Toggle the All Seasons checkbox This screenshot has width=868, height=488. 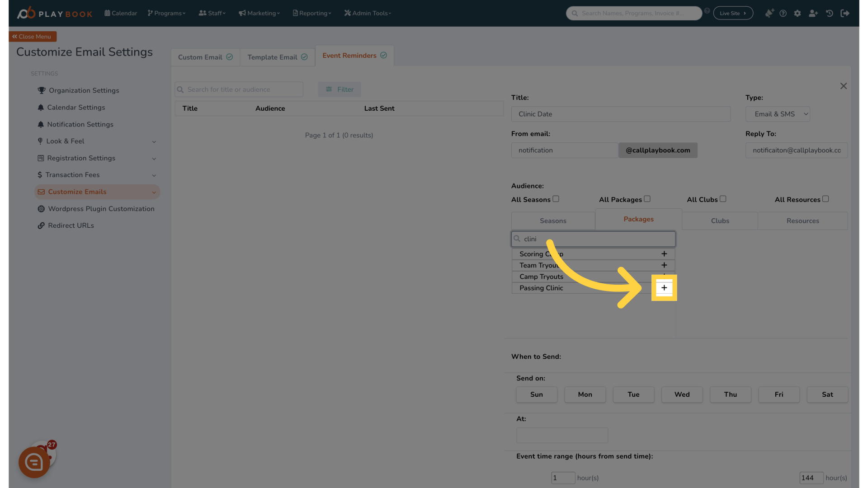(556, 199)
